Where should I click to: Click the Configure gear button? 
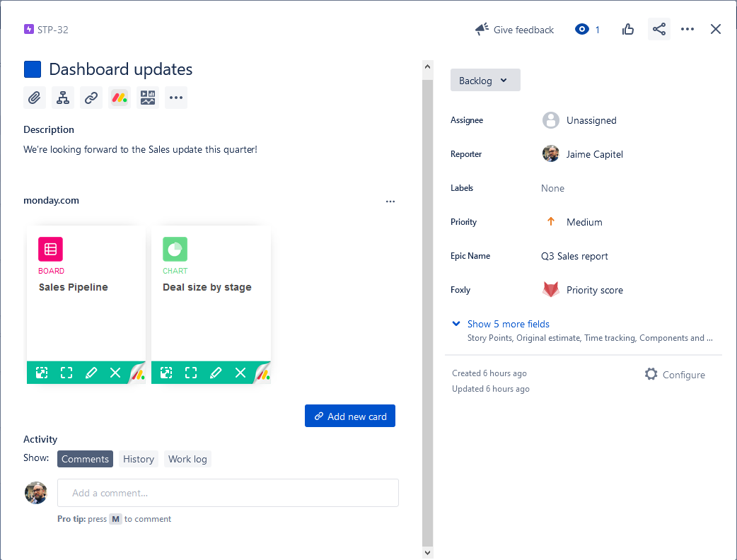click(675, 375)
